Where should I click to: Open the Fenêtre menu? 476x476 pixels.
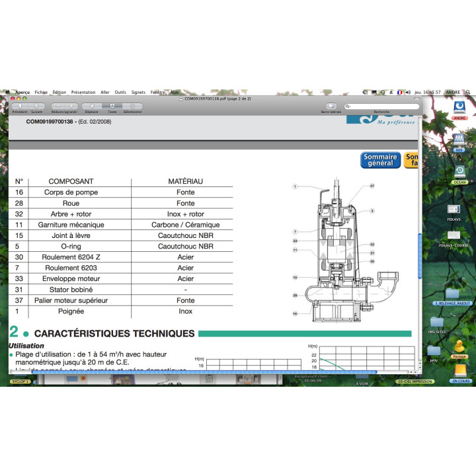coord(157,93)
